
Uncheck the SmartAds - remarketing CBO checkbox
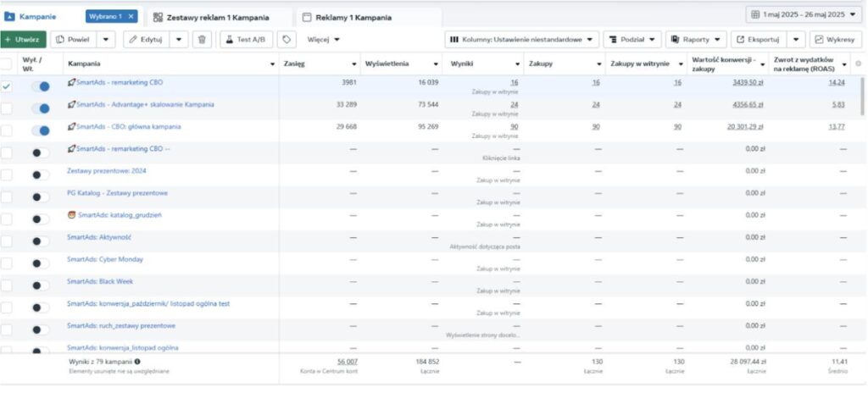(7, 86)
